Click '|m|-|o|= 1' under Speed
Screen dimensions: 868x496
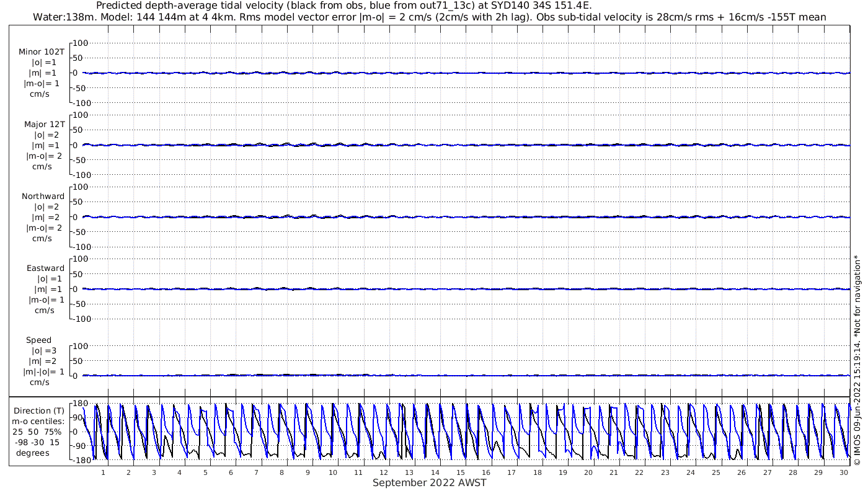tap(43, 371)
